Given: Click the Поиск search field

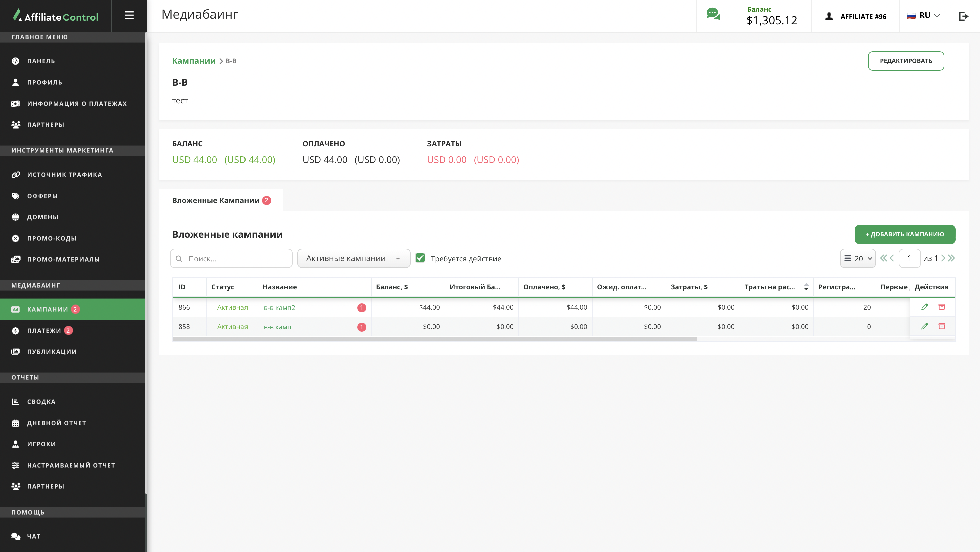Looking at the screenshot, I should point(231,259).
